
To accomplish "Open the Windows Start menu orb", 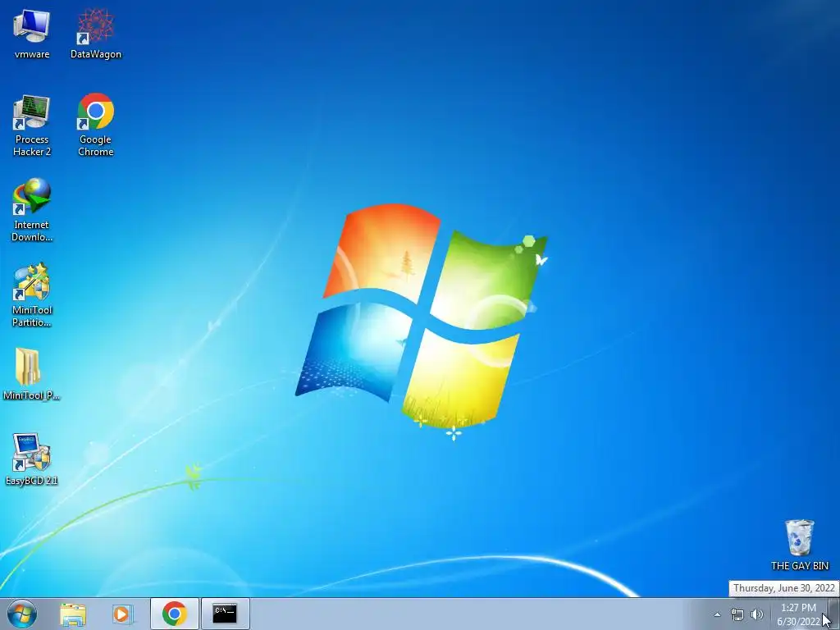I will pyautogui.click(x=22, y=614).
